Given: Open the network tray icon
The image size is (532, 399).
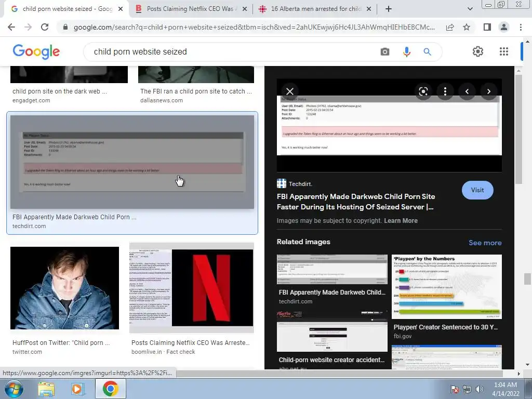Looking at the screenshot, I should point(467,389).
